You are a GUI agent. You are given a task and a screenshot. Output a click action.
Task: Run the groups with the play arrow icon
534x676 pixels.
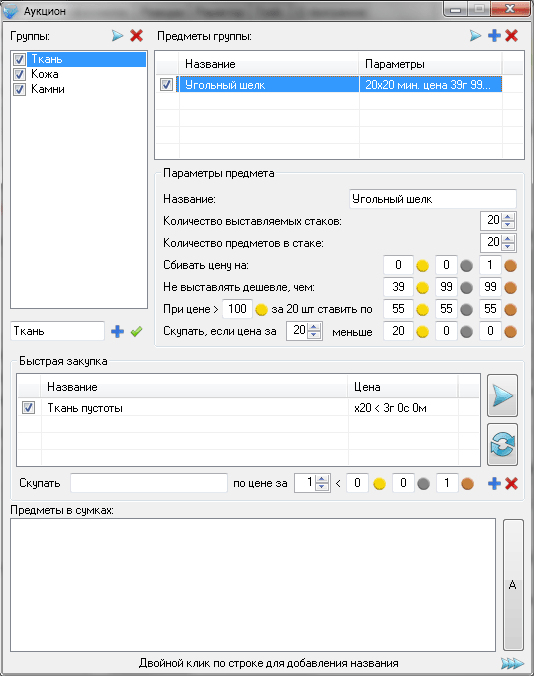(117, 36)
